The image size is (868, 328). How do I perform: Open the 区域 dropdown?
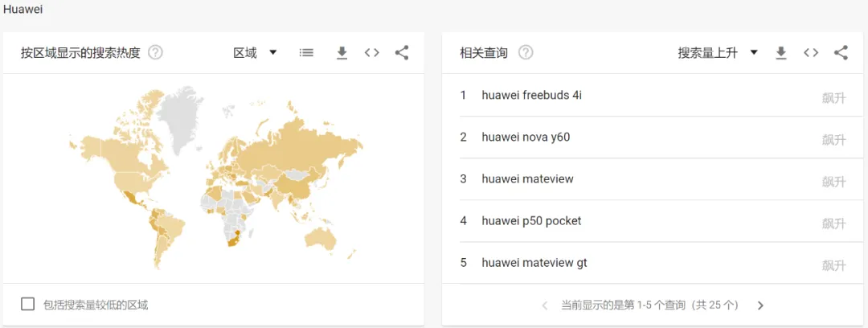(256, 53)
